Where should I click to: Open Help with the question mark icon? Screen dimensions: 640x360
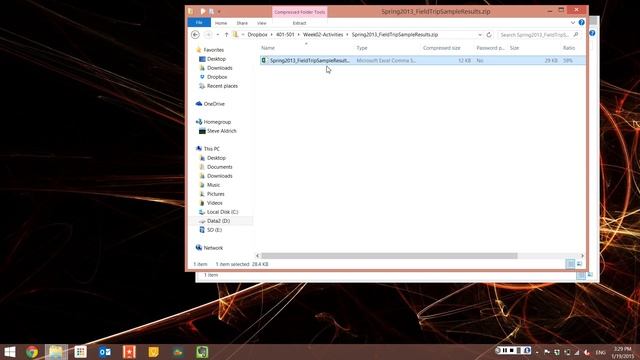[582, 22]
